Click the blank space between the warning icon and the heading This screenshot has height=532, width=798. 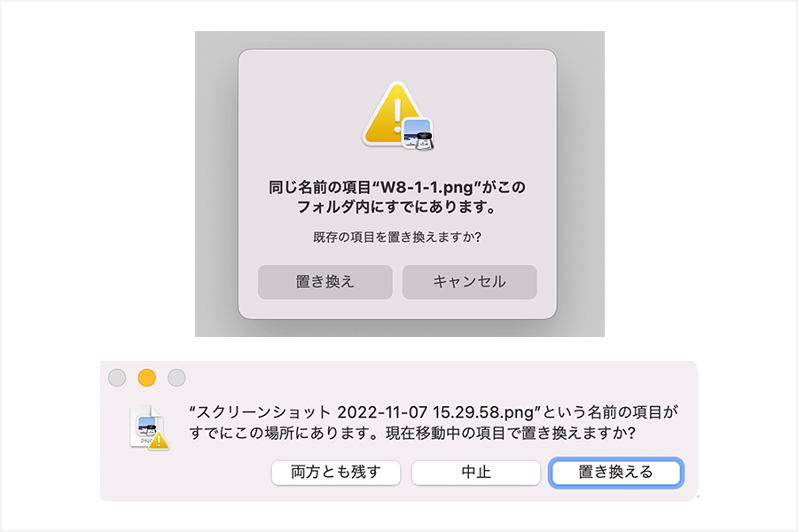click(x=397, y=164)
